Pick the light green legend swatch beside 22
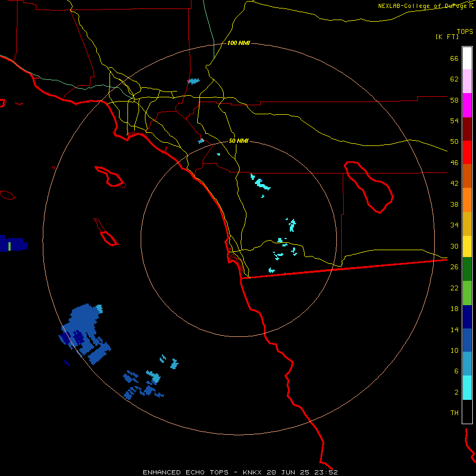Screen dimensions: 476x476 click(x=467, y=293)
